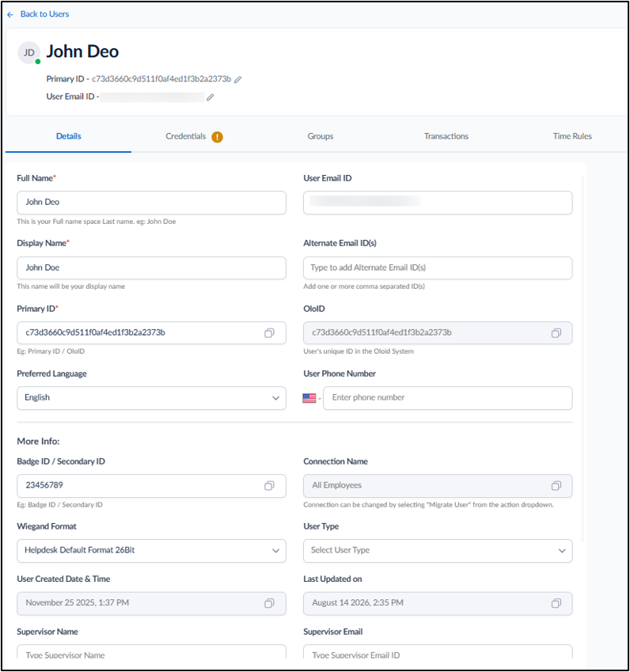Click the Supervisor Name input field
Screen dimensions: 630x672
[x=151, y=652]
